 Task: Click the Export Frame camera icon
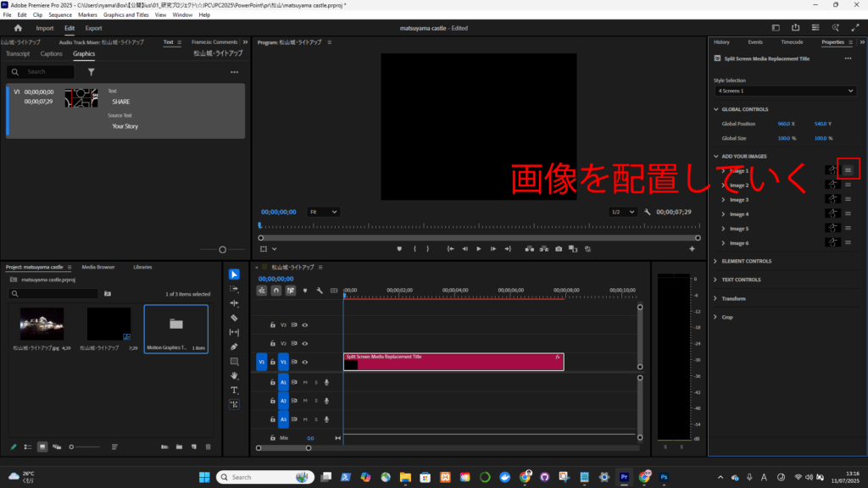(559, 249)
